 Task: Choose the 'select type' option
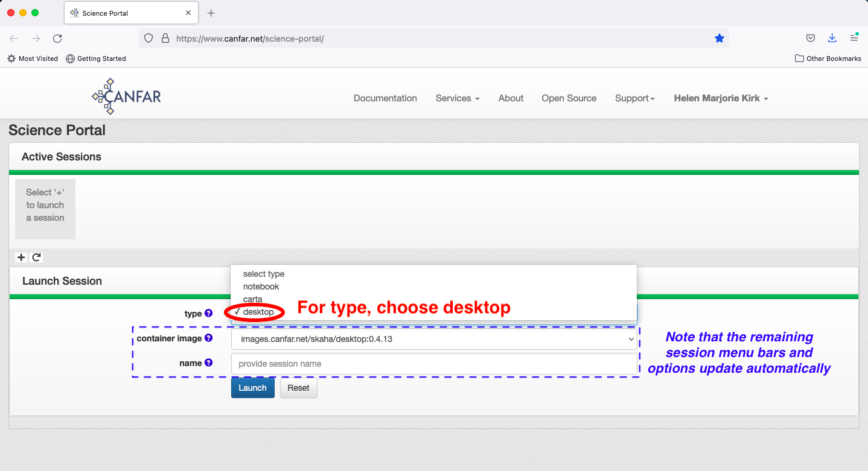pos(433,274)
